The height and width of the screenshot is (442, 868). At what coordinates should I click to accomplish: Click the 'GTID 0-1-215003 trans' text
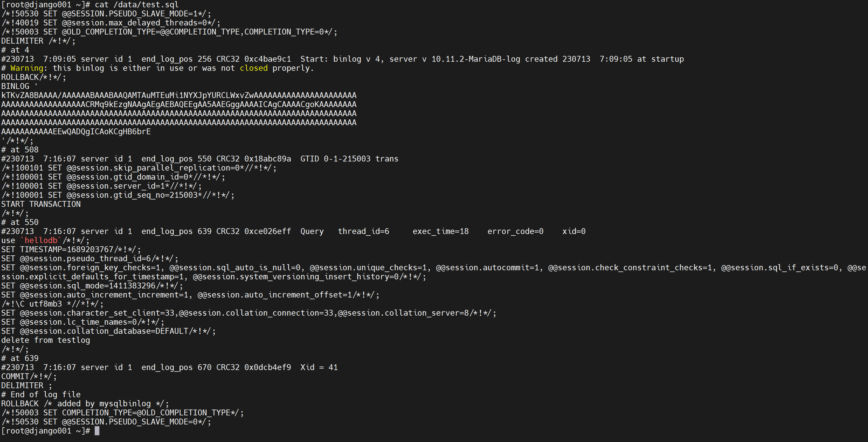(349, 159)
